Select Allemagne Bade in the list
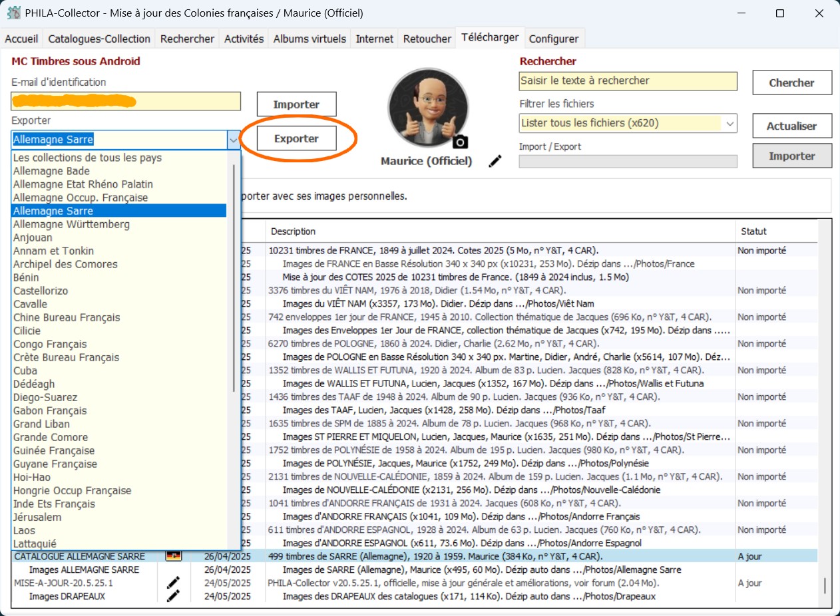 click(x=120, y=171)
